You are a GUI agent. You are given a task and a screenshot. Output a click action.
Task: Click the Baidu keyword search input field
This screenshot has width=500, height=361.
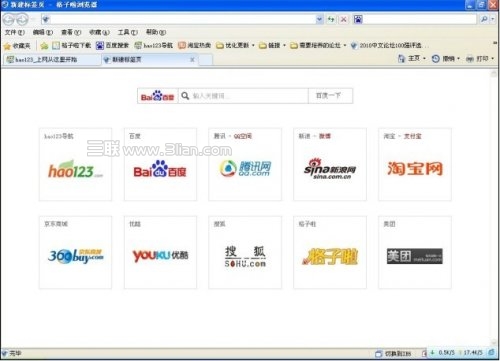click(x=243, y=96)
